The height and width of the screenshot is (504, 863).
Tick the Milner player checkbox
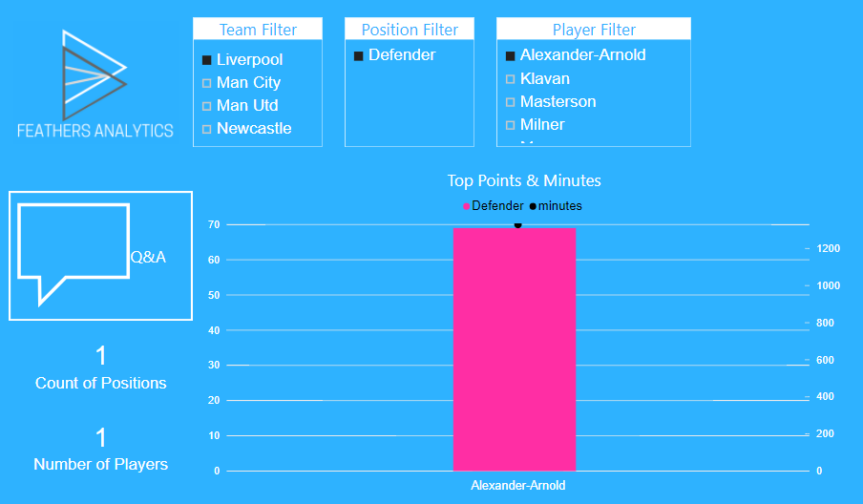[510, 125]
